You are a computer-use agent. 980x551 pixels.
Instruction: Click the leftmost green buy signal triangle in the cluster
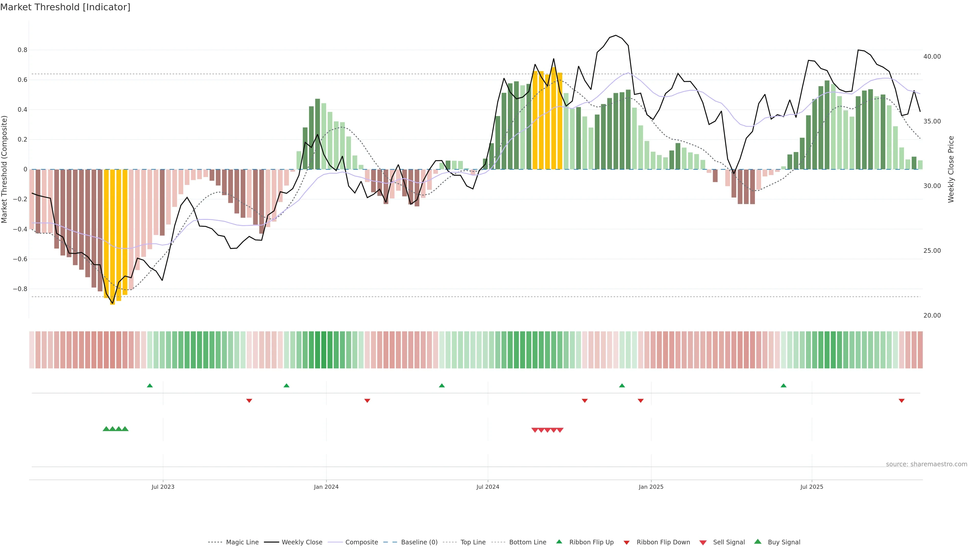tap(106, 429)
